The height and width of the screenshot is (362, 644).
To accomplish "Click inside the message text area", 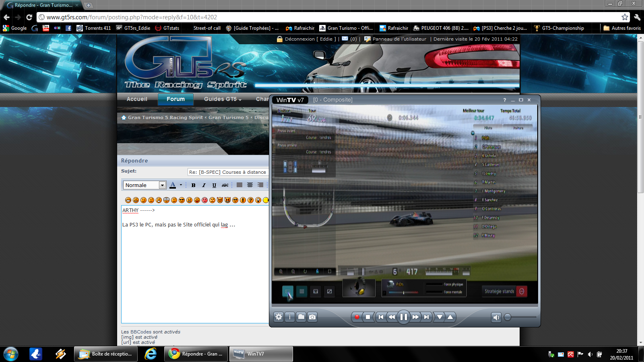I will [x=195, y=264].
